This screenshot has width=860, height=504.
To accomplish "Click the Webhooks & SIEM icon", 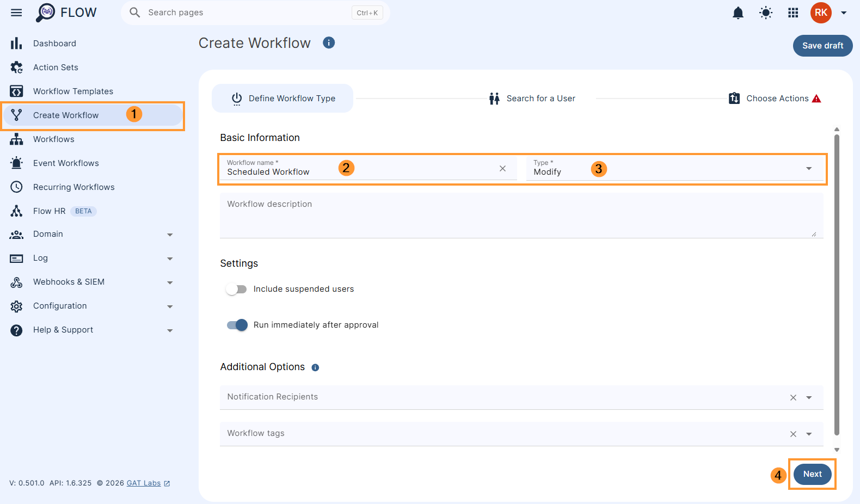I will point(16,282).
